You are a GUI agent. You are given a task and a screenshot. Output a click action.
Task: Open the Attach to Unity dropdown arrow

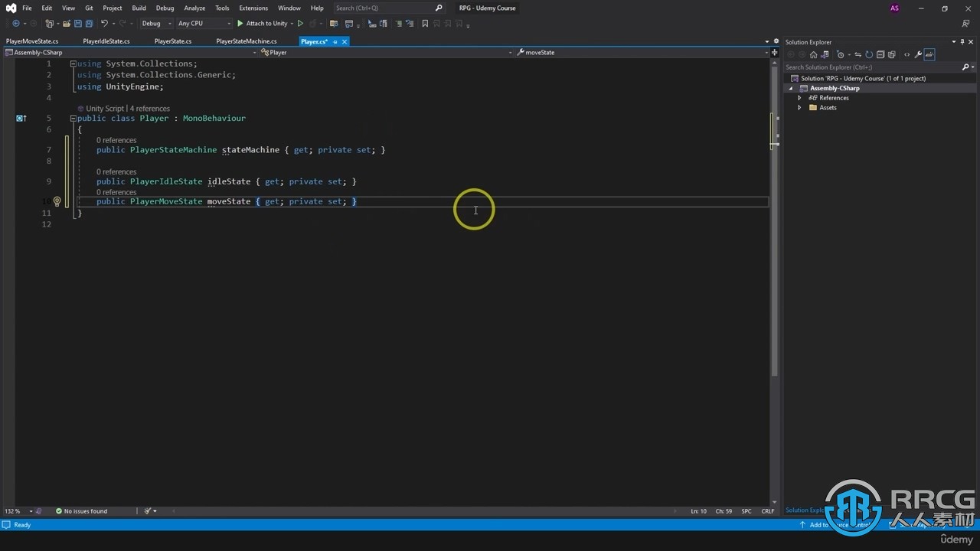point(292,23)
